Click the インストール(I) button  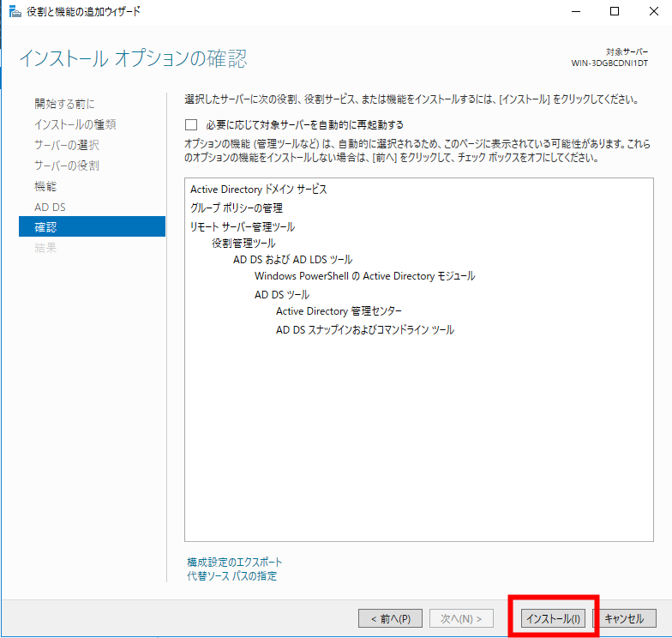pyautogui.click(x=553, y=618)
